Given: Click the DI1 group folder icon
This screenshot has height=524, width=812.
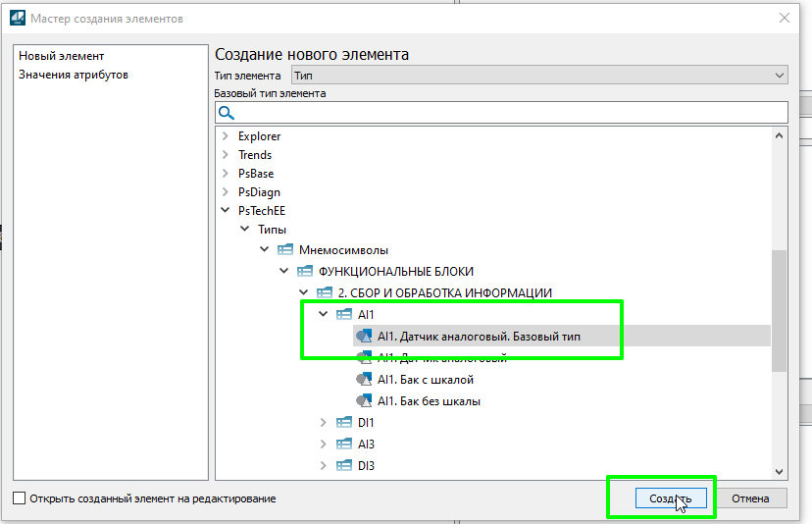Looking at the screenshot, I should [x=343, y=423].
